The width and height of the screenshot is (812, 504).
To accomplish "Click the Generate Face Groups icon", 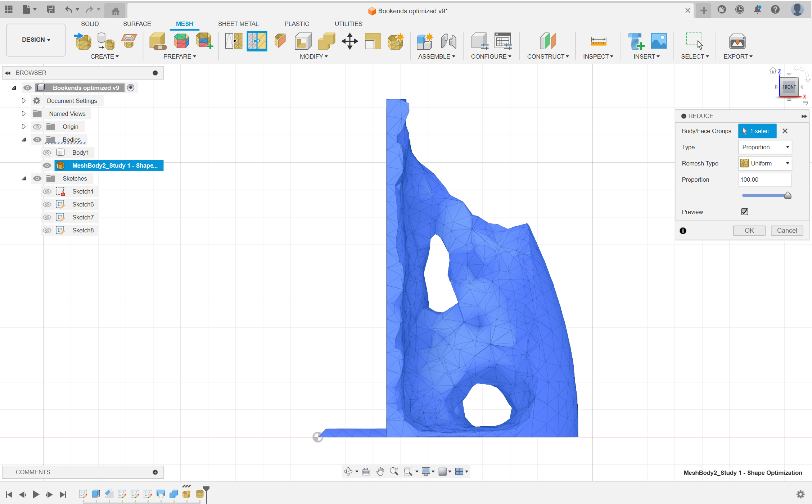I will point(181,41).
